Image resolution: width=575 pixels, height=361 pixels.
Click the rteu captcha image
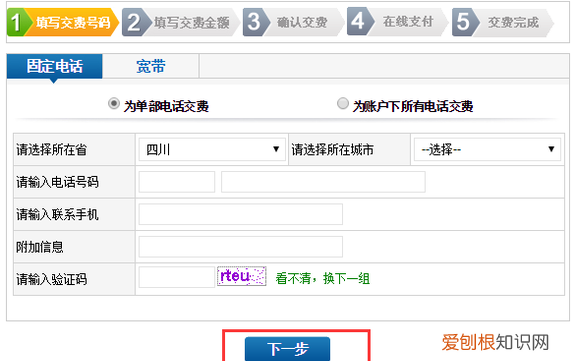click(x=242, y=276)
